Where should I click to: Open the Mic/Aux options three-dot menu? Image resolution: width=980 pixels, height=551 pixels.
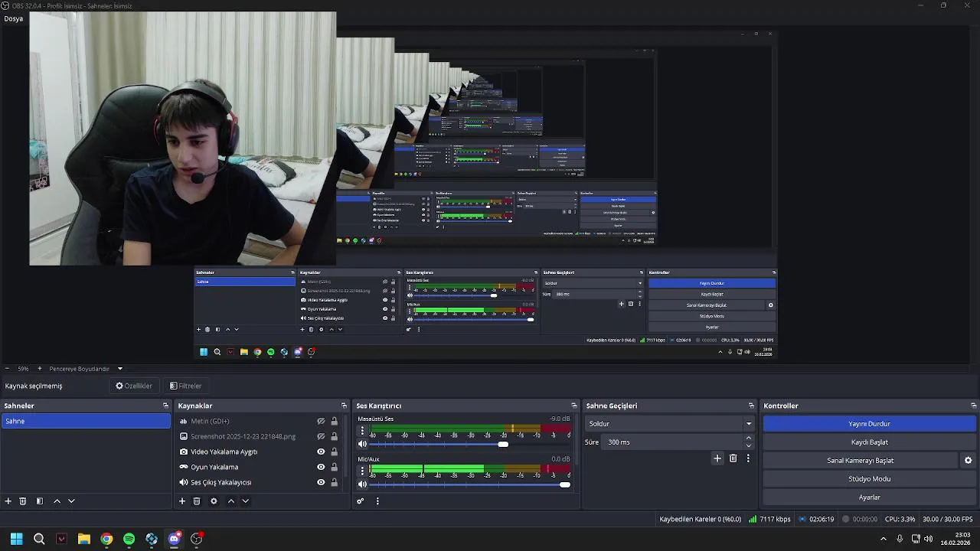(362, 471)
